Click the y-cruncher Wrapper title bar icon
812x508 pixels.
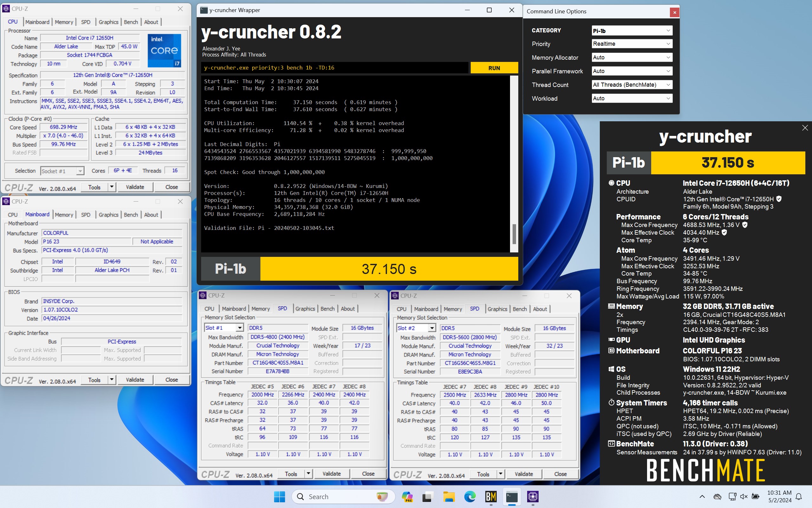[204, 10]
